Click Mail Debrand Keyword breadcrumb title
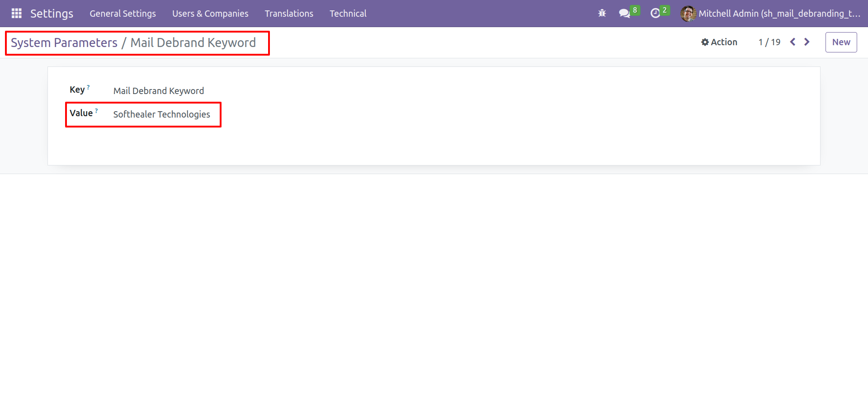868x406 pixels. (x=193, y=42)
